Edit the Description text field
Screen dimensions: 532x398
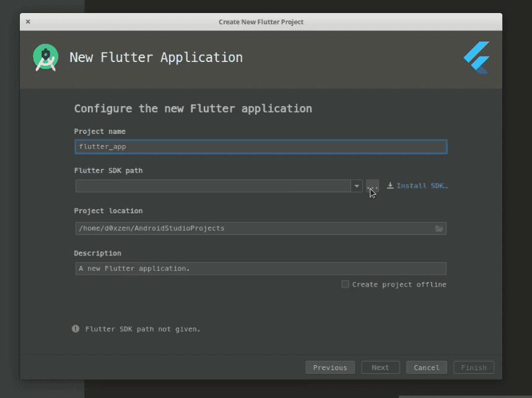[x=261, y=268]
